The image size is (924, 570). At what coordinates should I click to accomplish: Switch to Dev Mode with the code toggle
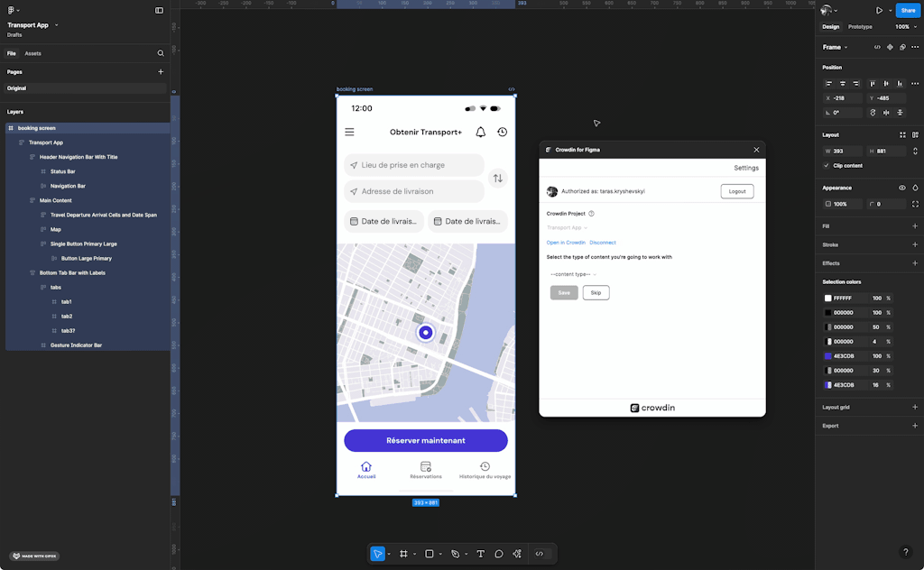coord(540,553)
